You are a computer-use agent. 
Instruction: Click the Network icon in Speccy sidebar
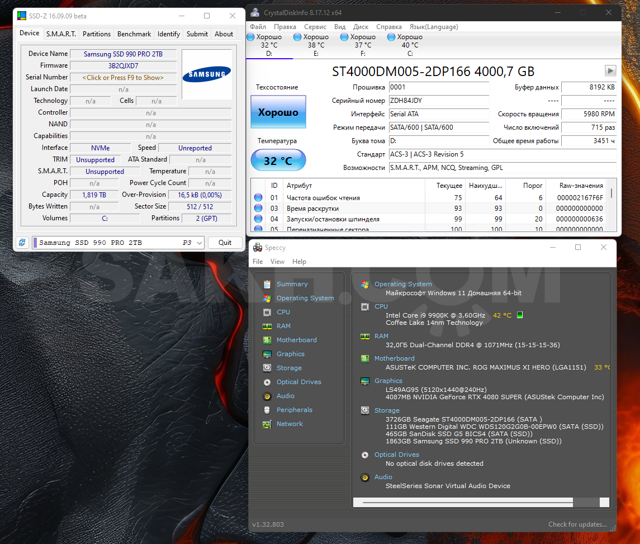click(x=267, y=424)
